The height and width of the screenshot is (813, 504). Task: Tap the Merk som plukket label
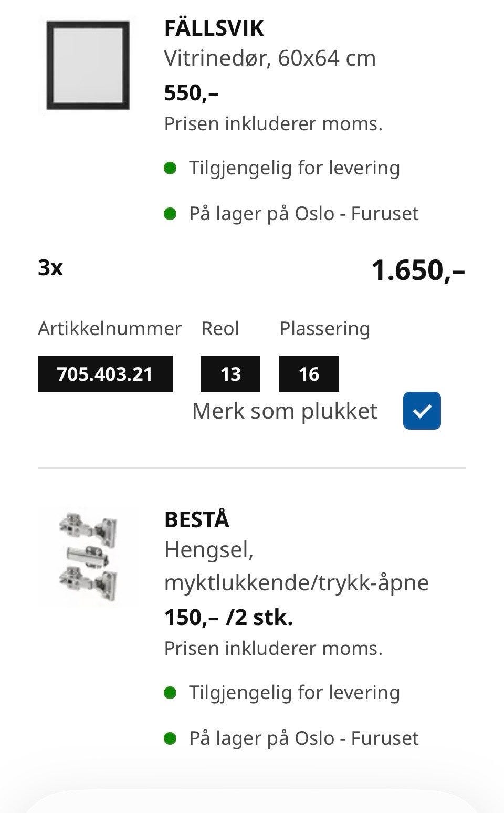click(285, 411)
